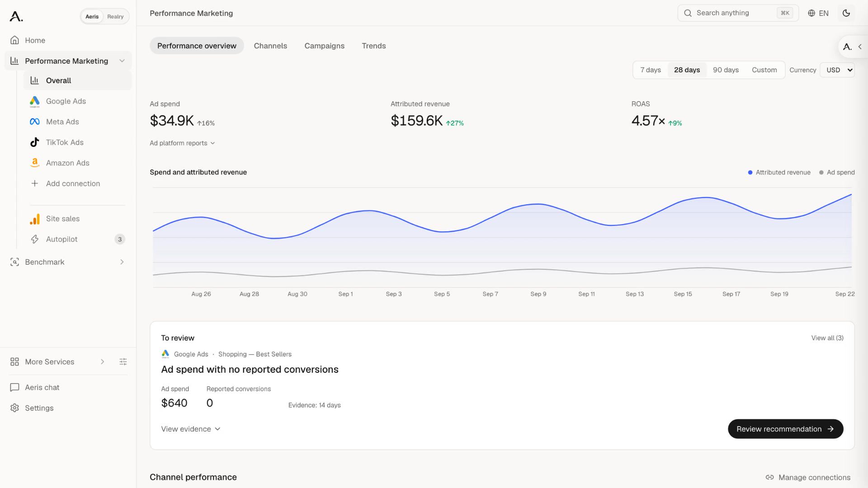Open Autopilot with lightning icon
Viewport: 868px width, 488px height.
point(77,239)
